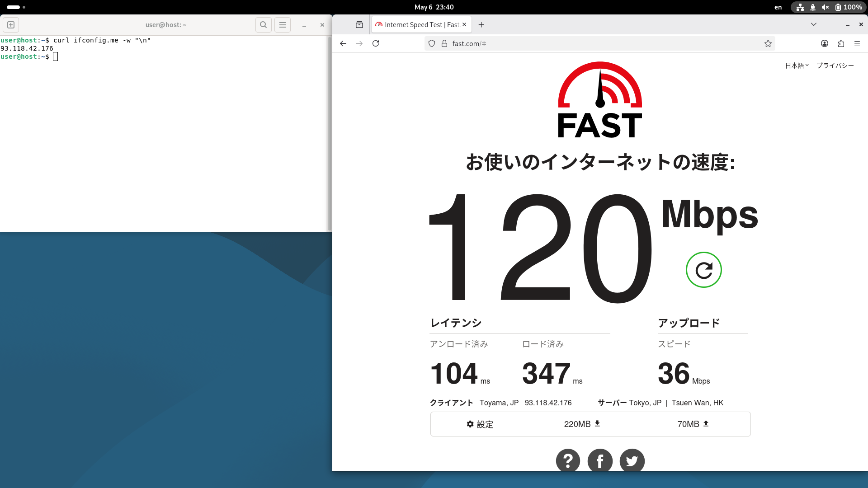The image size is (868, 488).
Task: Click the FAST speedometer logo
Action: tap(600, 99)
